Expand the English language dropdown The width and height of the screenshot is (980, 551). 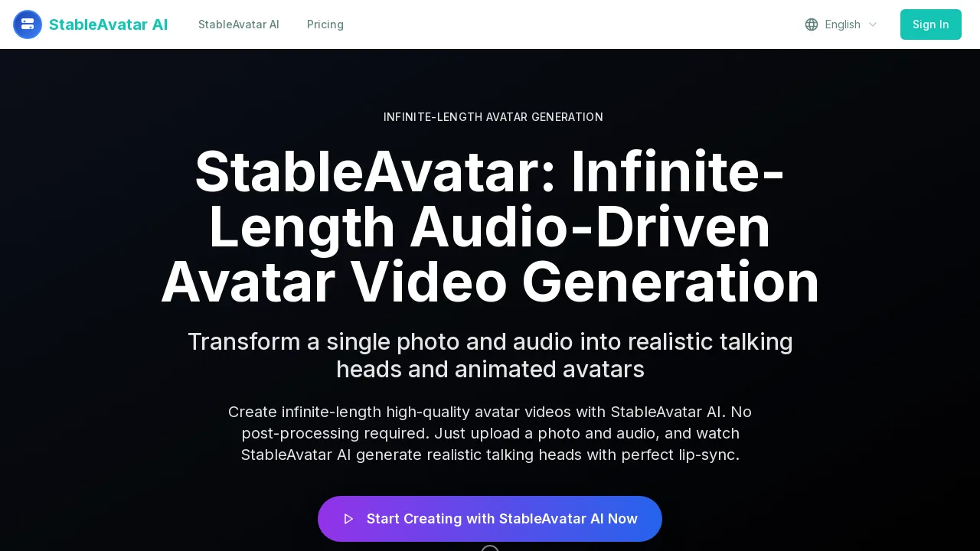pos(841,24)
